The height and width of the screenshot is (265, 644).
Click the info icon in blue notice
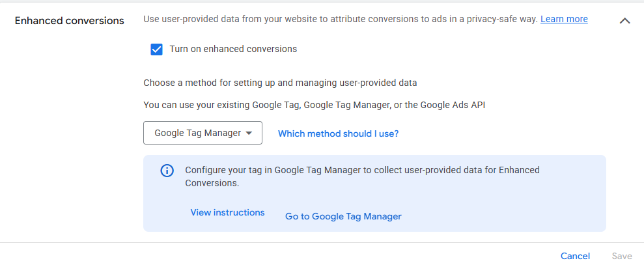pyautogui.click(x=167, y=171)
